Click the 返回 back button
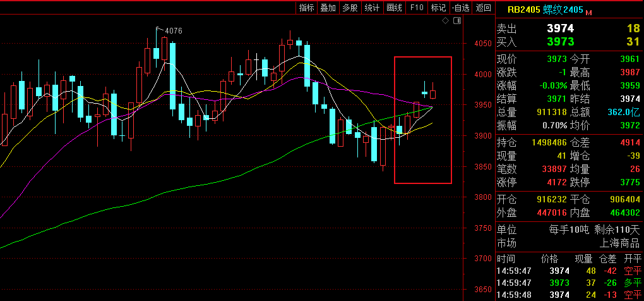This screenshot has height=301, width=644. coord(483,8)
